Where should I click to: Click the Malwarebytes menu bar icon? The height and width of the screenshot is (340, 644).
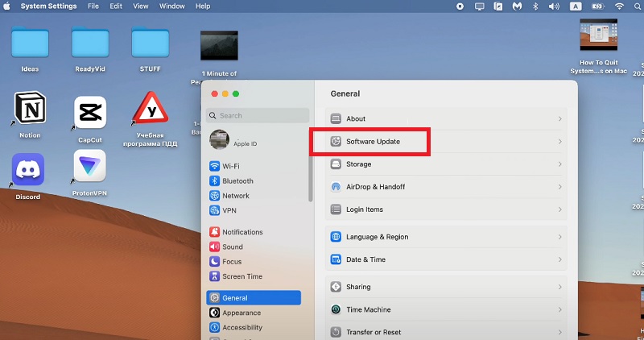[x=517, y=6]
